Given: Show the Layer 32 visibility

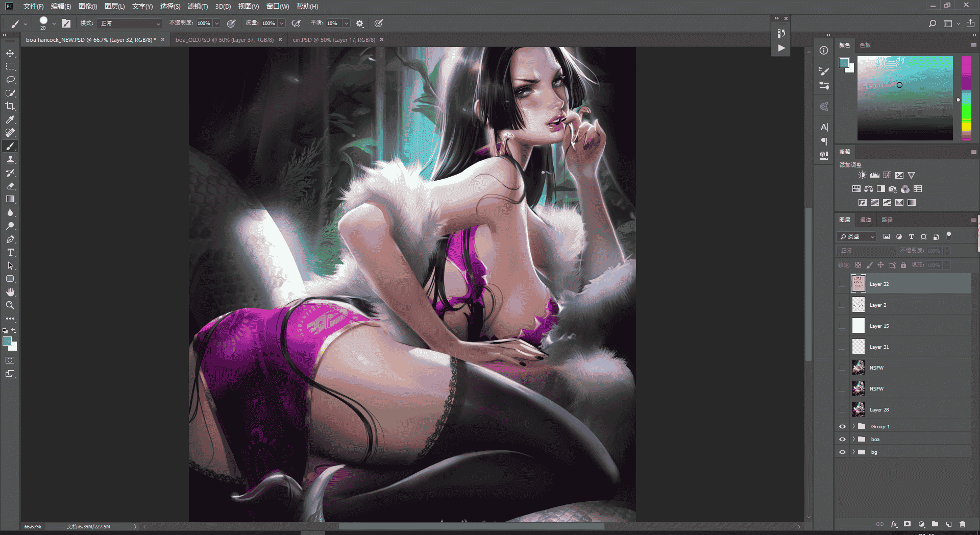Looking at the screenshot, I should pos(842,284).
